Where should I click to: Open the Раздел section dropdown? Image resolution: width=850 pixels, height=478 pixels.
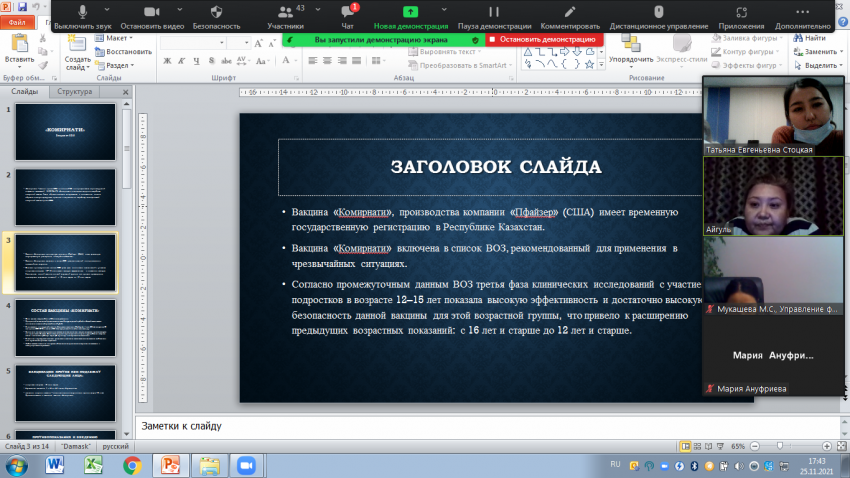click(x=115, y=65)
